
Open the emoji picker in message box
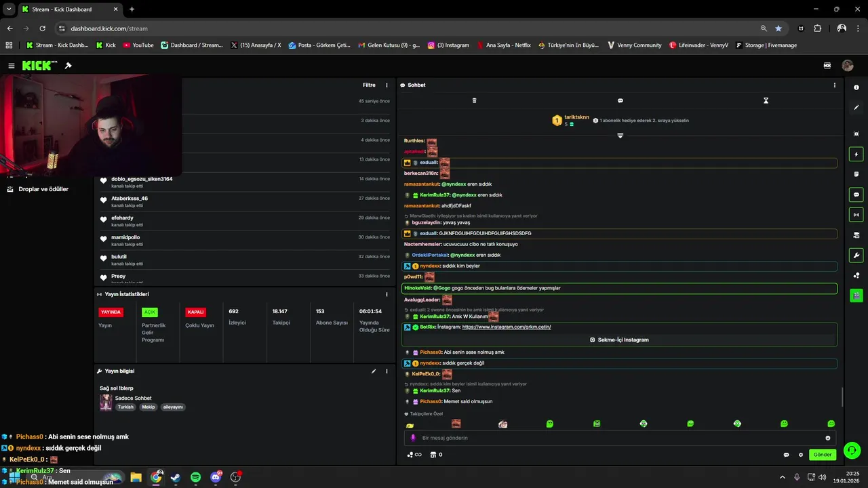point(828,438)
